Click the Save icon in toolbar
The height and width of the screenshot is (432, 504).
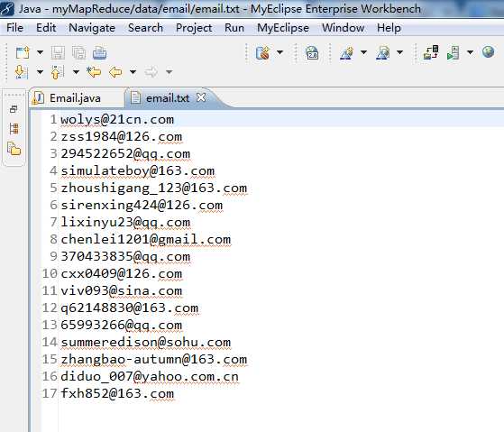click(58, 52)
